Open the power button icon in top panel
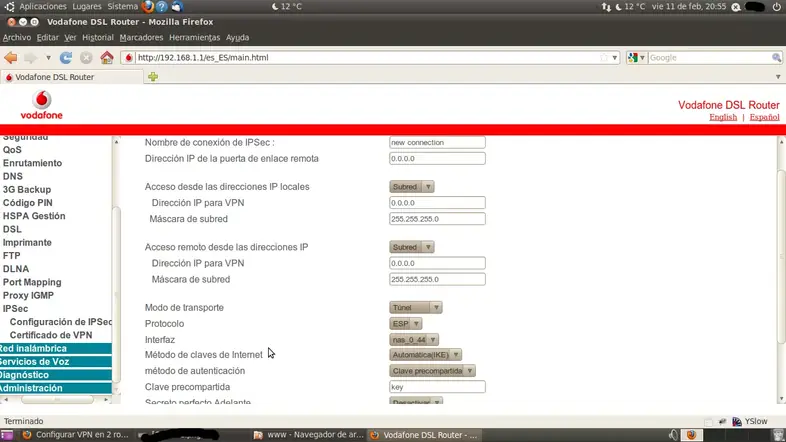This screenshot has width=786, height=442. point(776,7)
